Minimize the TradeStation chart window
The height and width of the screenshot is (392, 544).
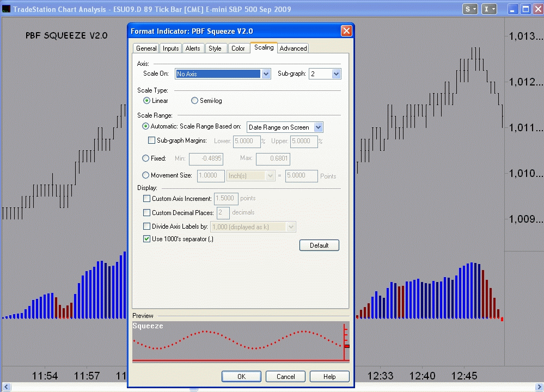(x=512, y=9)
